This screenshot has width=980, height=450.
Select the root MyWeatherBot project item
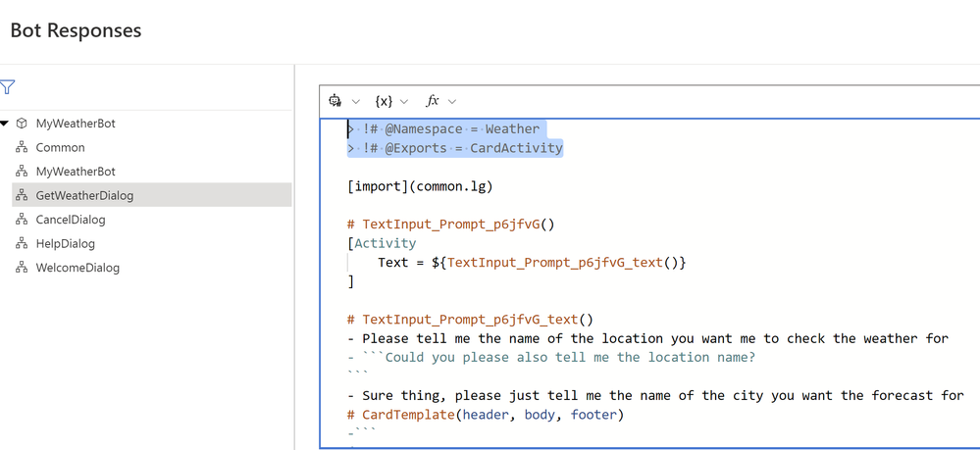[76, 124]
